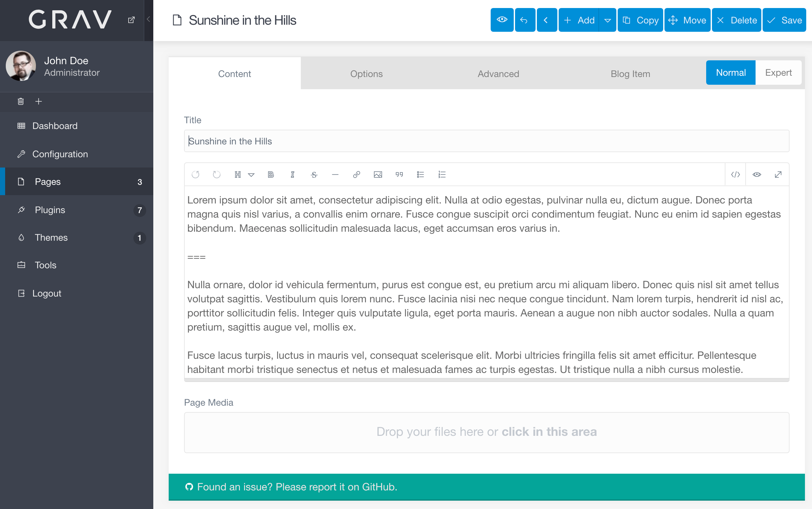Click the Title input field

tap(487, 141)
